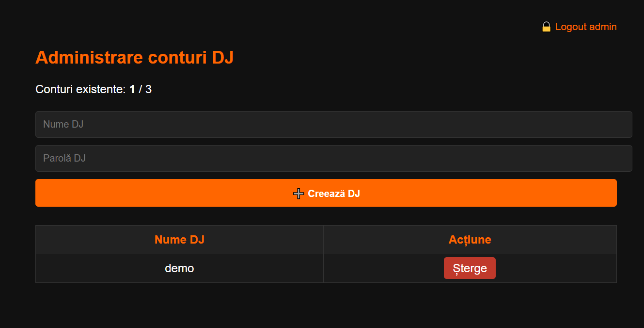Viewport: 644px width, 328px height.
Task: Click the DJ text in the page heading
Action: (223, 58)
